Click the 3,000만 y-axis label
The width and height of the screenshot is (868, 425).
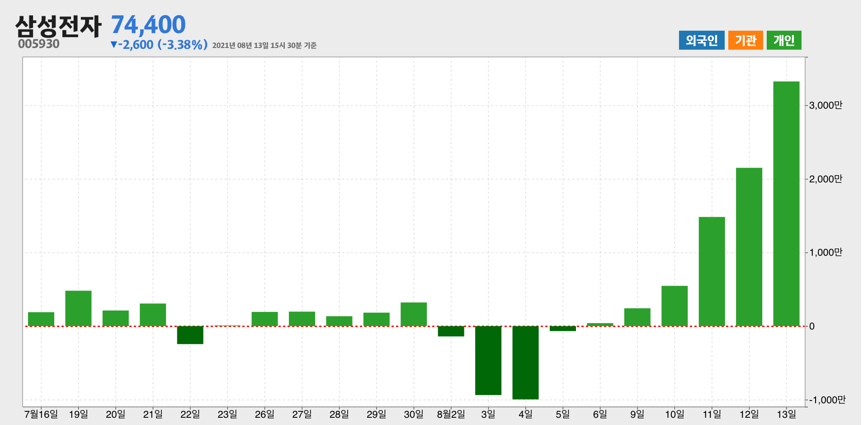826,105
